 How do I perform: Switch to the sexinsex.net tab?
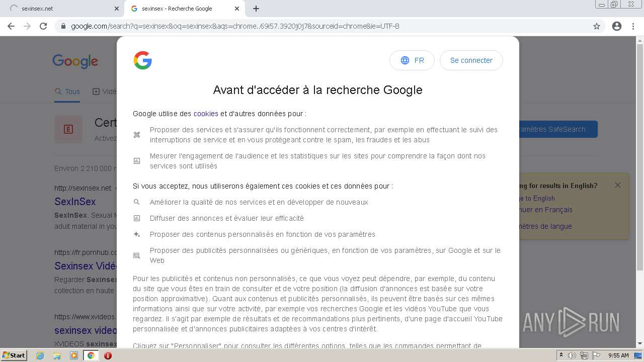click(x=62, y=9)
